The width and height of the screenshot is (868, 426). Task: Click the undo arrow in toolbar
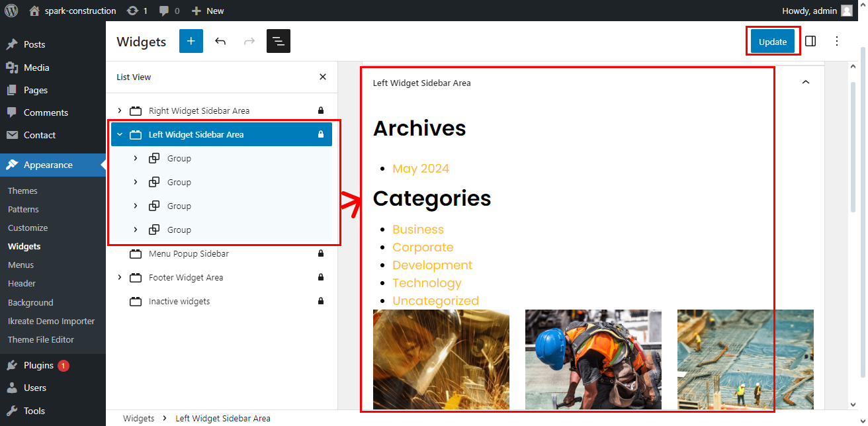(x=220, y=41)
